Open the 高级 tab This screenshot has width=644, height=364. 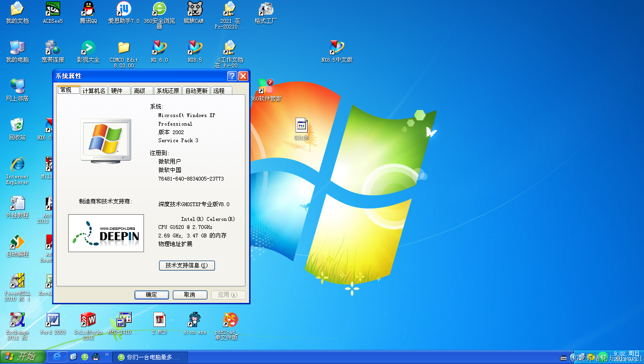[142, 91]
